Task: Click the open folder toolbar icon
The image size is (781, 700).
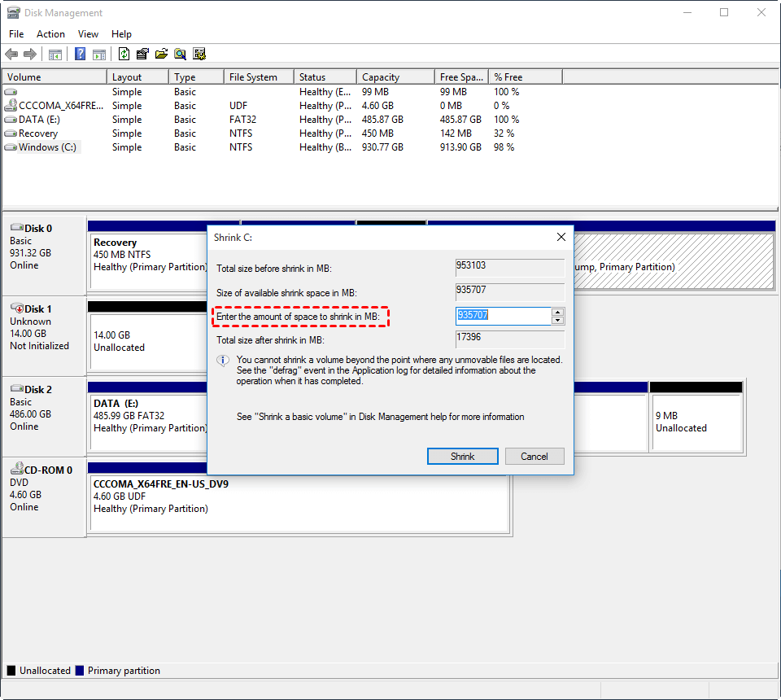Action: click(161, 55)
